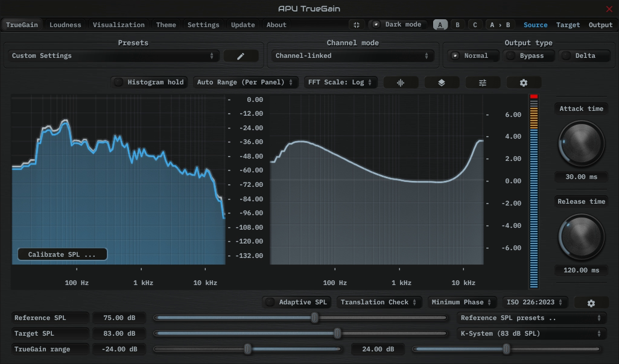Open the waveform spectrum display icon
Viewport: 619px width, 364px height.
(x=400, y=83)
